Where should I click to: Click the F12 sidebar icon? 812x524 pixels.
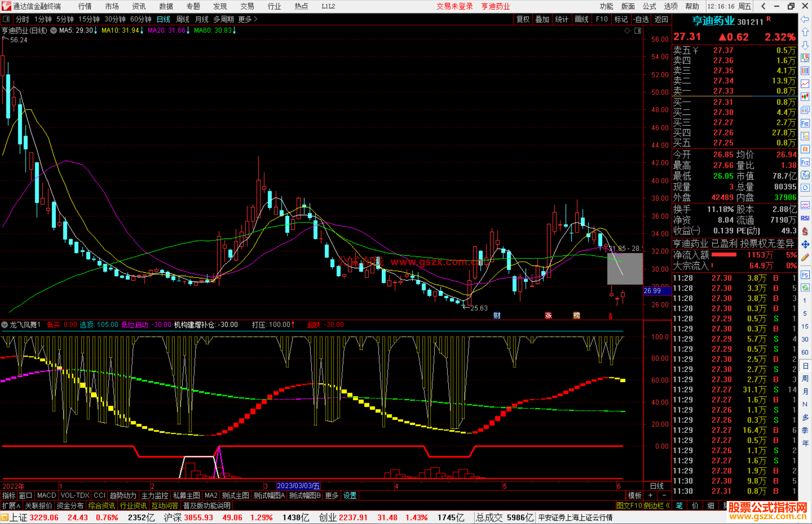[805, 162]
